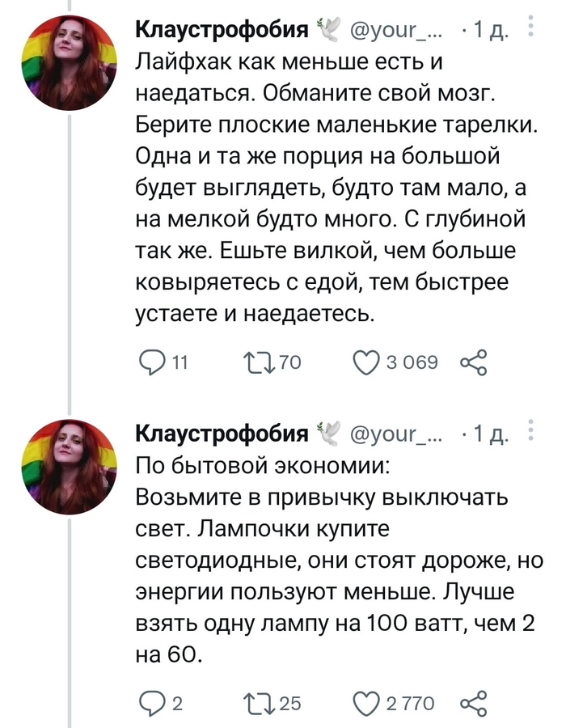Open Клаустрофобия profile name in first tweet
This screenshot has height=728, width=566.
[221, 32]
